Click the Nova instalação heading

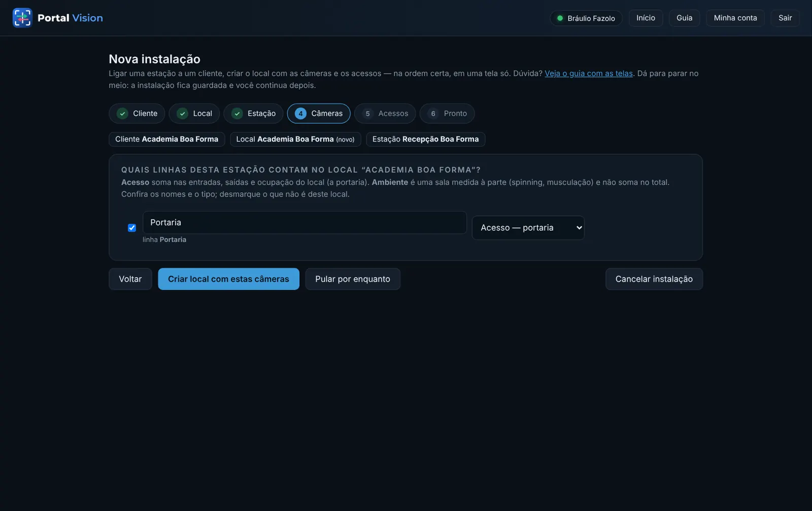point(154,59)
